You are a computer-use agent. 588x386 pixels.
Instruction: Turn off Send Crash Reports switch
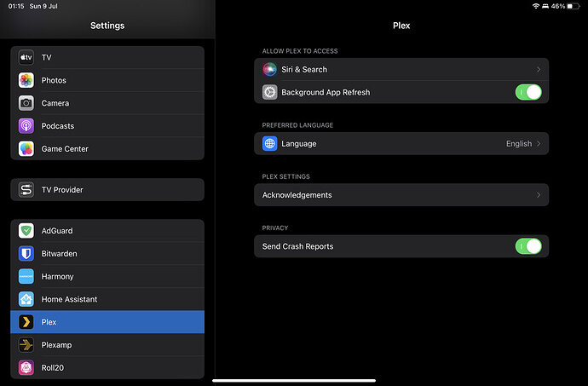528,246
